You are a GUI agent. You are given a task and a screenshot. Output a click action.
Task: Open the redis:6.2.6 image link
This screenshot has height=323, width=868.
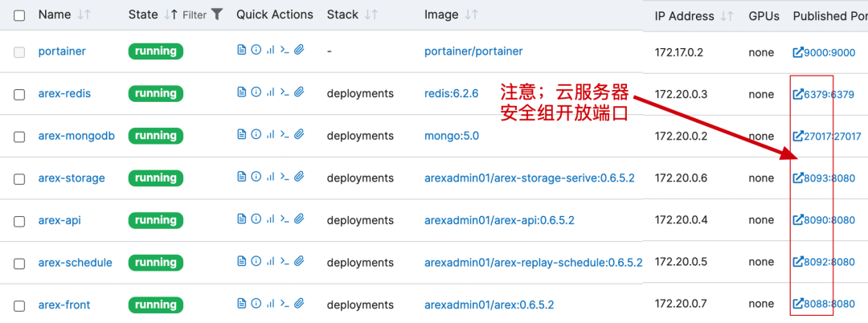pyautogui.click(x=451, y=93)
